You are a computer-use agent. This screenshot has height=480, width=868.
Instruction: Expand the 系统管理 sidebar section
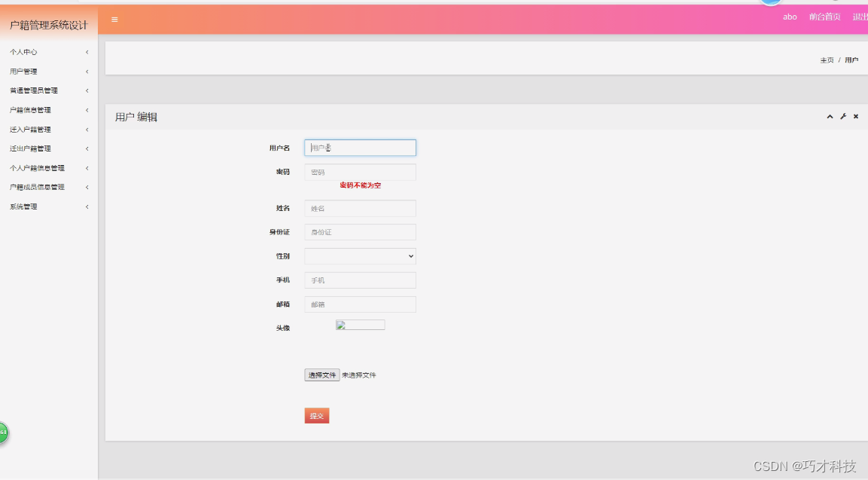click(x=48, y=206)
